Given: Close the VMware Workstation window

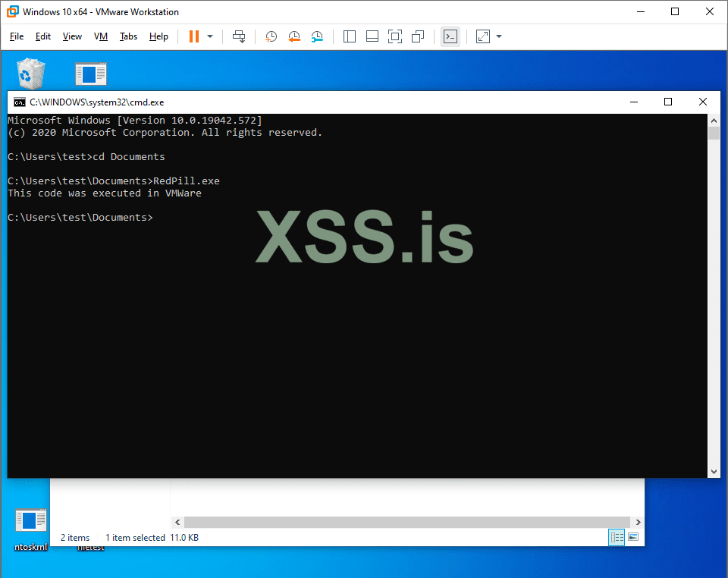Looking at the screenshot, I should (710, 11).
